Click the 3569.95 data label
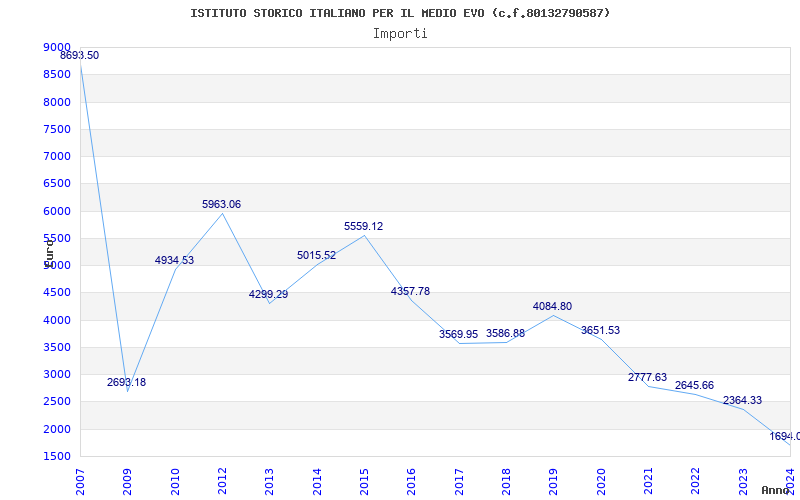This screenshot has width=800, height=500. click(x=458, y=335)
